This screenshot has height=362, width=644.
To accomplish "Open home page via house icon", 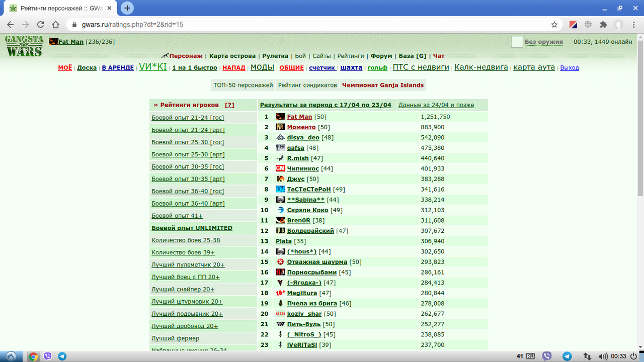I will point(56,24).
